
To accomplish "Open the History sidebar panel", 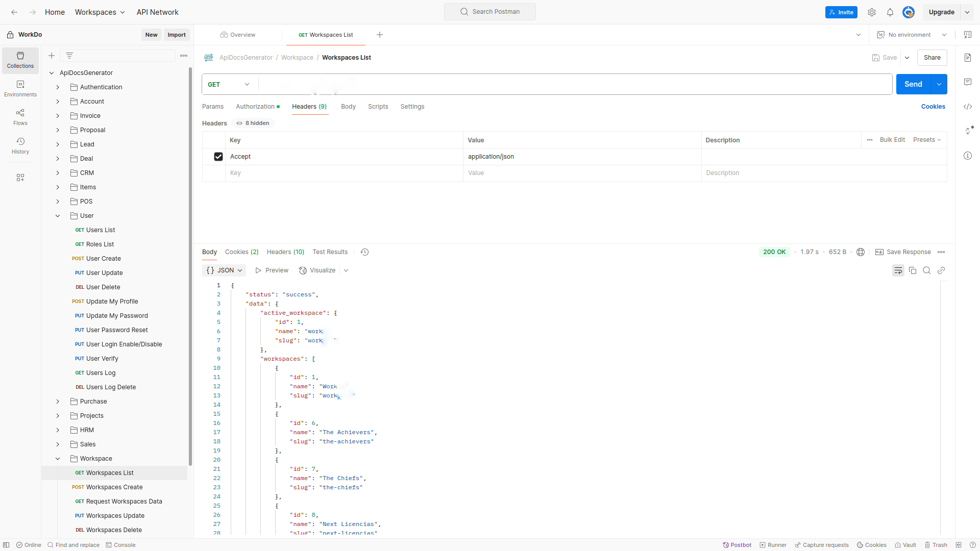I will tap(20, 146).
